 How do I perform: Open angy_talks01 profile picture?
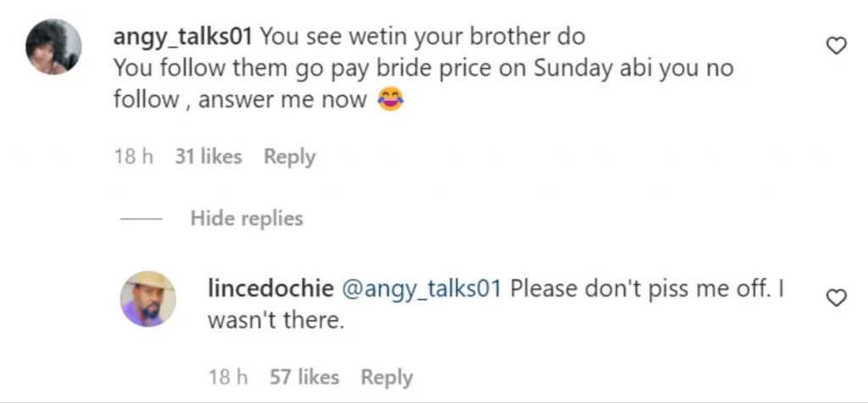pos(54,46)
